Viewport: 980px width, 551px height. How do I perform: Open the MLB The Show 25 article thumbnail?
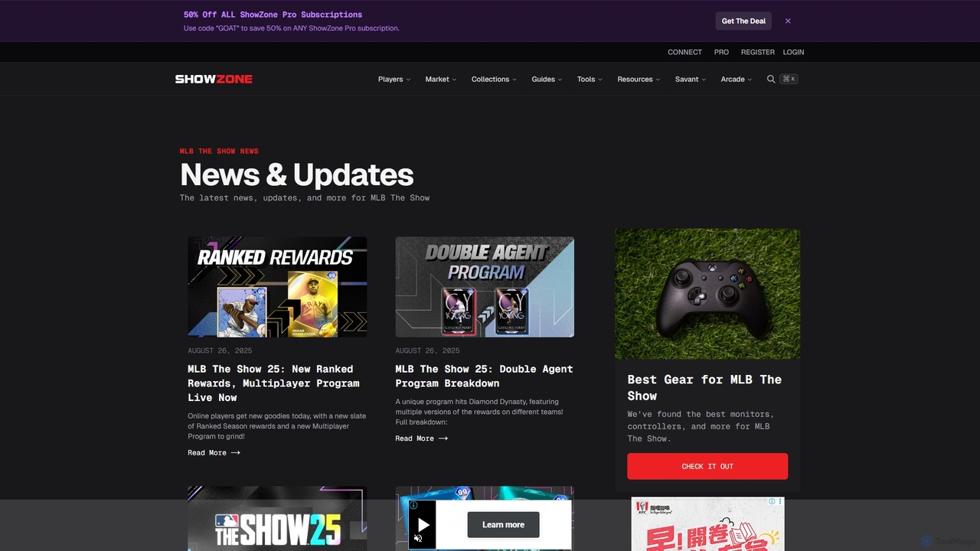277,518
